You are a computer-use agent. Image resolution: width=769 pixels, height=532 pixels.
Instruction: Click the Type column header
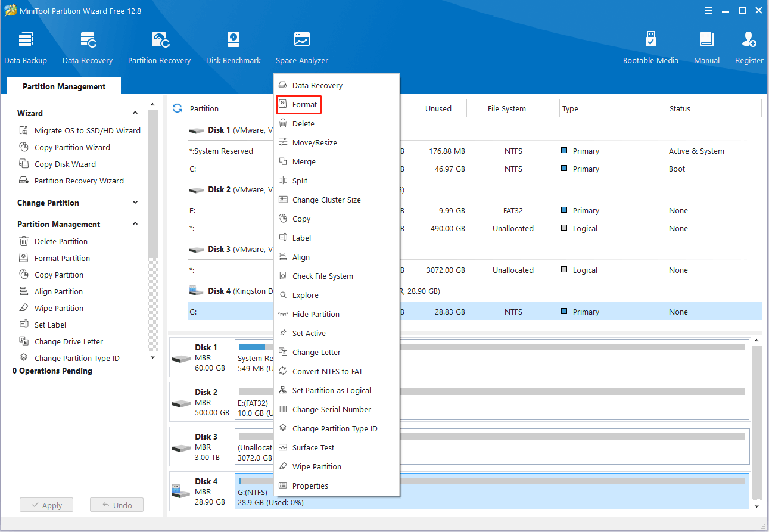[x=613, y=108]
